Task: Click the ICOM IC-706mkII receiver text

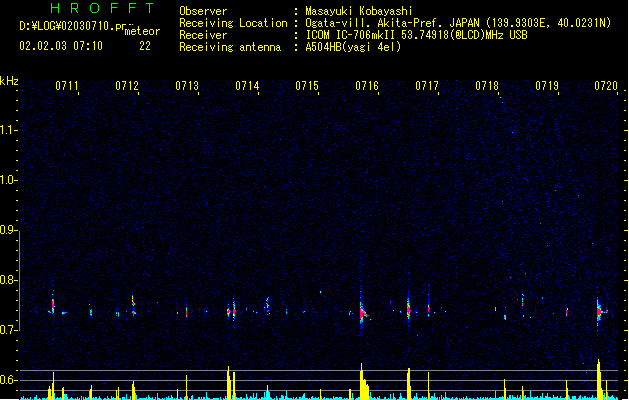Action: [x=416, y=35]
